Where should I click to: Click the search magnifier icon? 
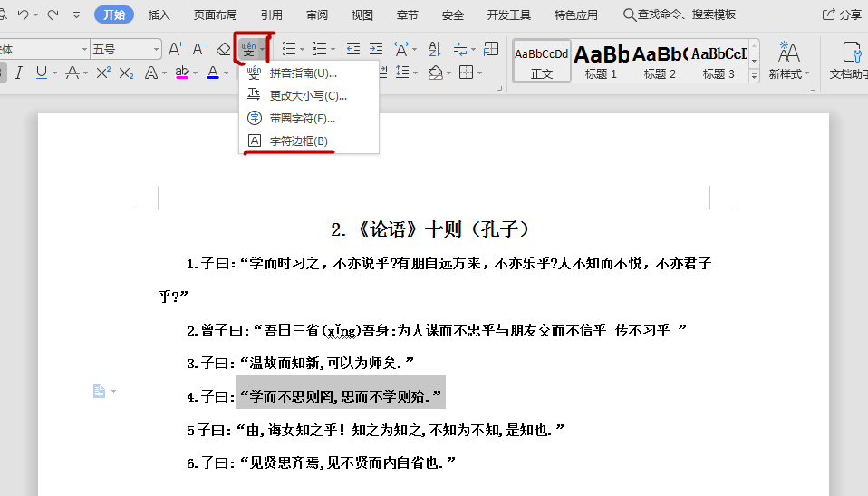click(630, 15)
